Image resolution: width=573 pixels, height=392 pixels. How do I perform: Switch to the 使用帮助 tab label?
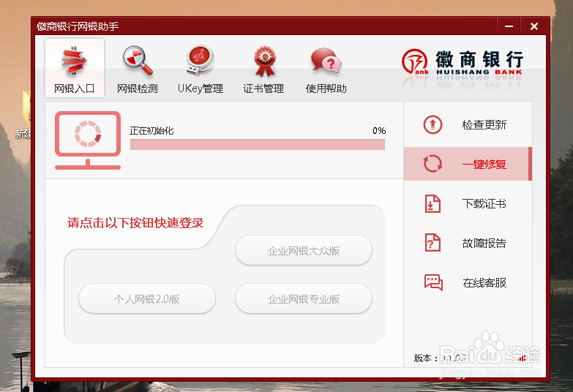(x=326, y=88)
